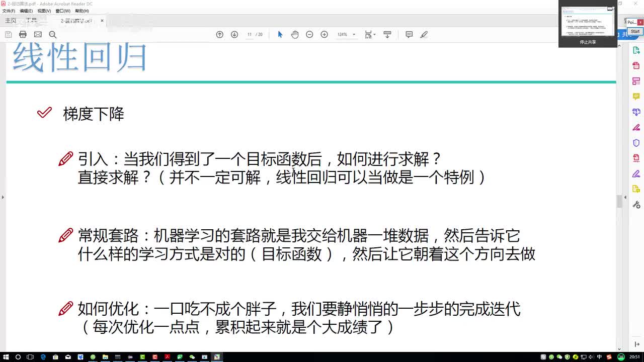Go to next page arrow
This screenshot has width=644, height=362.
coord(234,34)
